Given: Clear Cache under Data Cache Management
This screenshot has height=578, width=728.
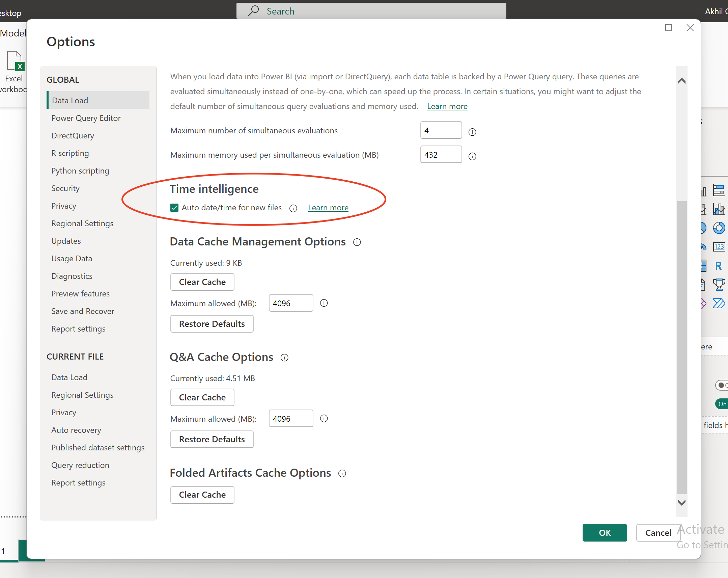Looking at the screenshot, I should (202, 282).
